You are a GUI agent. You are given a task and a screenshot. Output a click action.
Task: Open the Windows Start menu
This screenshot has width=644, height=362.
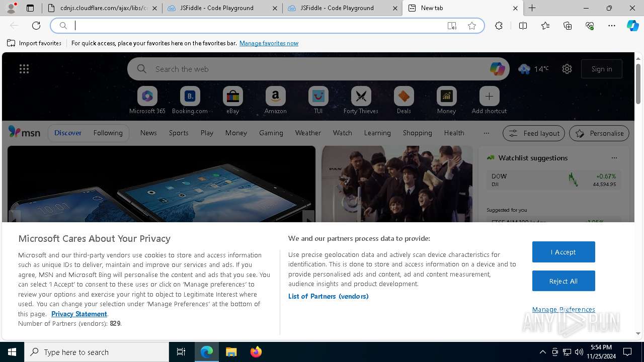click(x=12, y=352)
